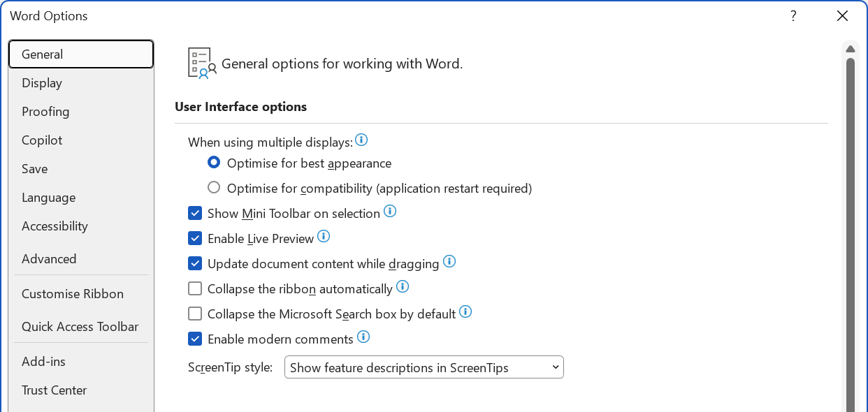868x412 pixels.
Task: Open the ScreenTip style dropdown
Action: 424,367
